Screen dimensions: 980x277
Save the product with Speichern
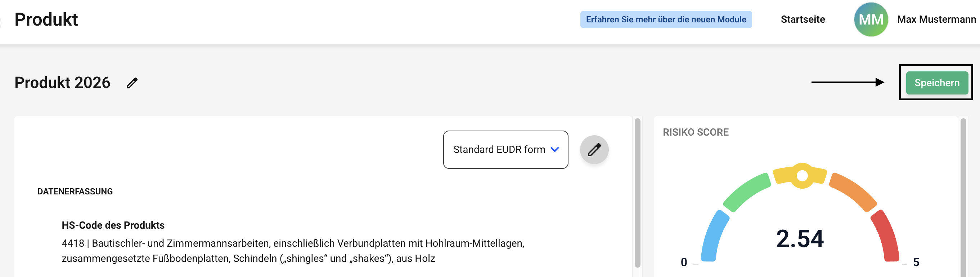pos(937,83)
